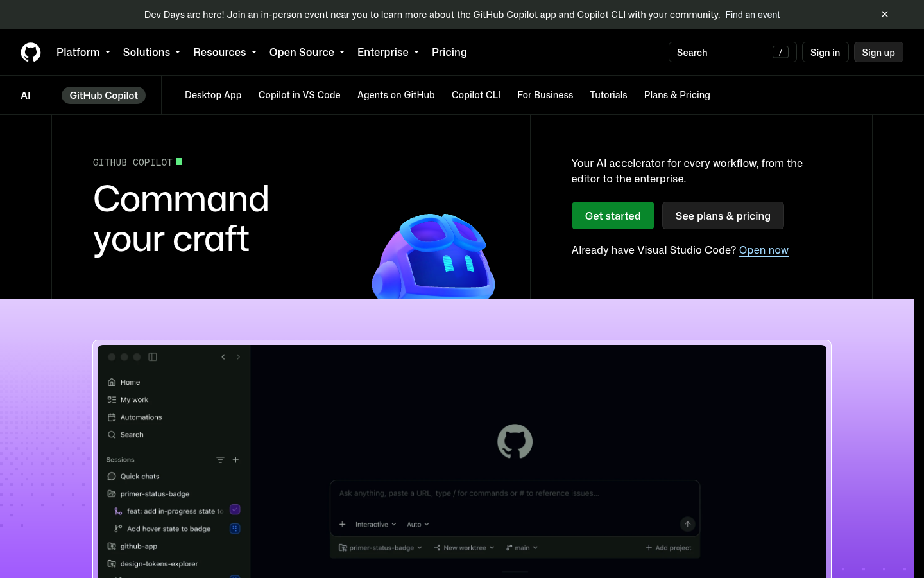
Task: Click the Copilot robot mascot image
Action: coord(434,256)
